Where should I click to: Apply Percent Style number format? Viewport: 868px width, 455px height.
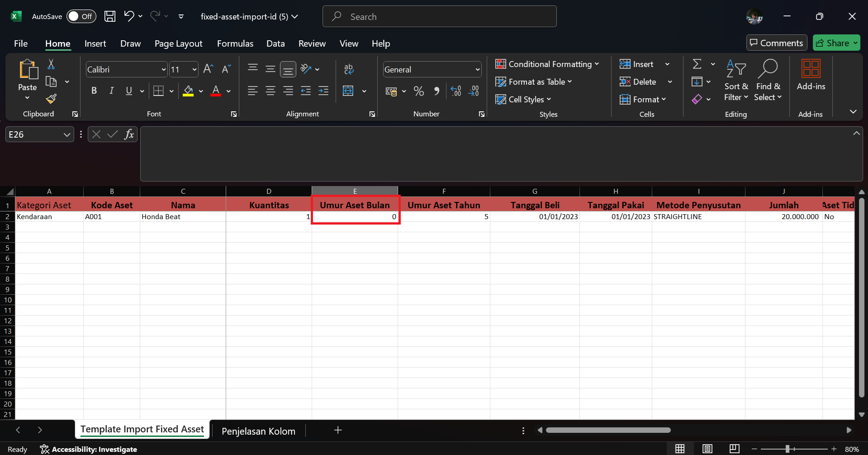coord(418,91)
